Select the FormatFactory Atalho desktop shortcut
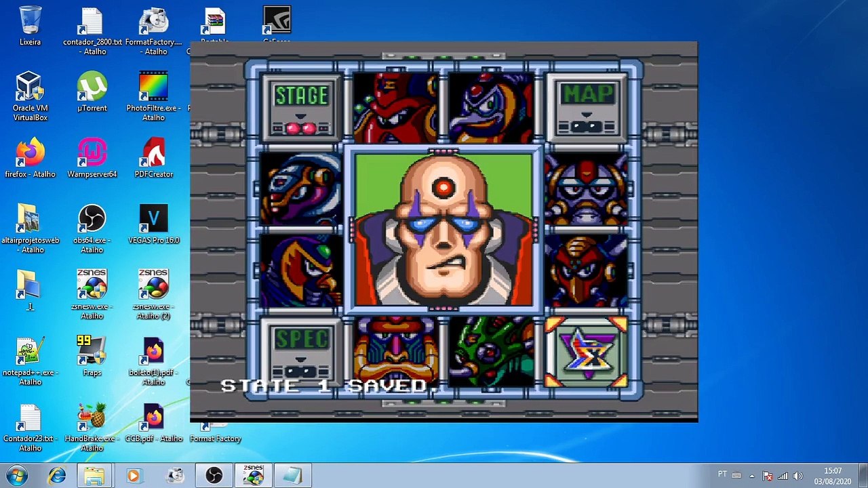868x488 pixels. point(154,31)
